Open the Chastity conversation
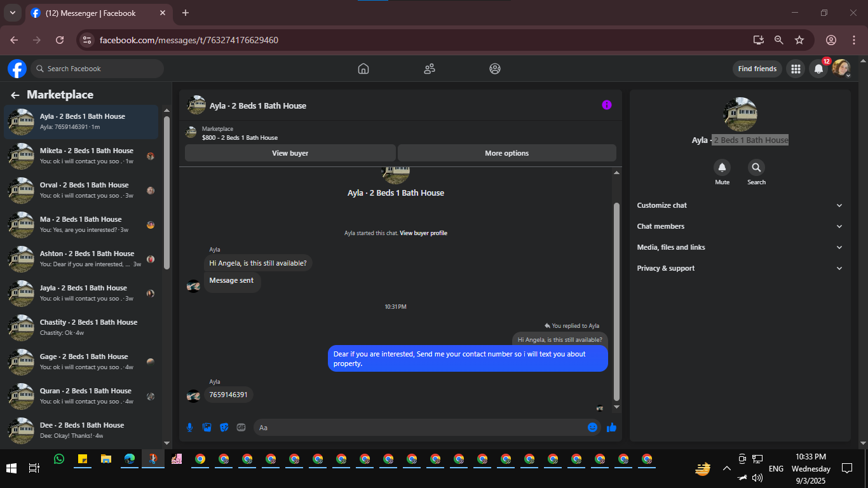 (81, 327)
